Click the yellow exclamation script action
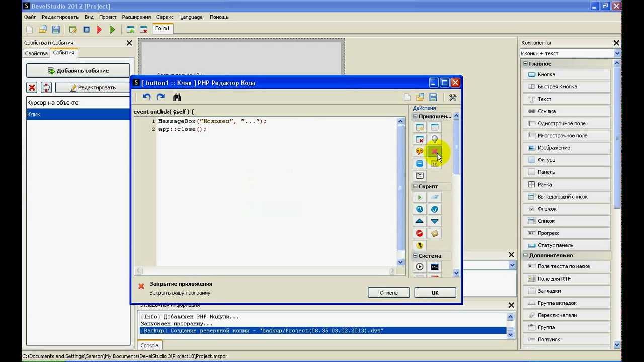The image size is (644, 362). click(420, 245)
